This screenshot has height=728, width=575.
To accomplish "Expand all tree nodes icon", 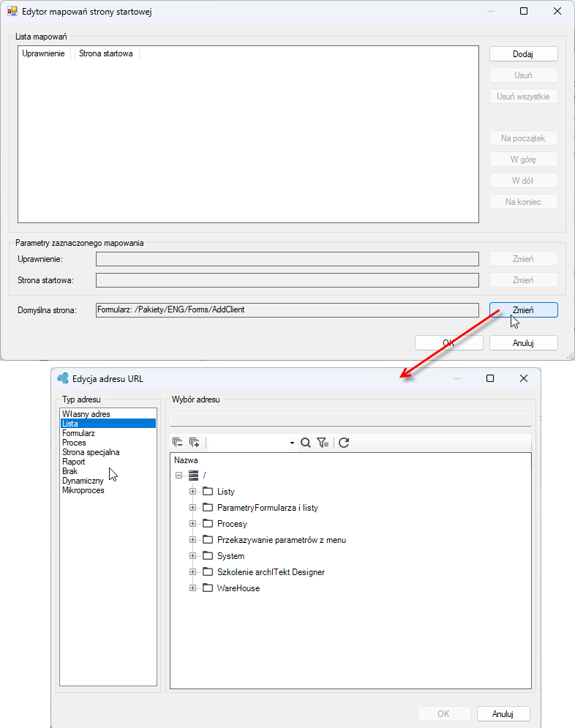I will click(x=195, y=443).
